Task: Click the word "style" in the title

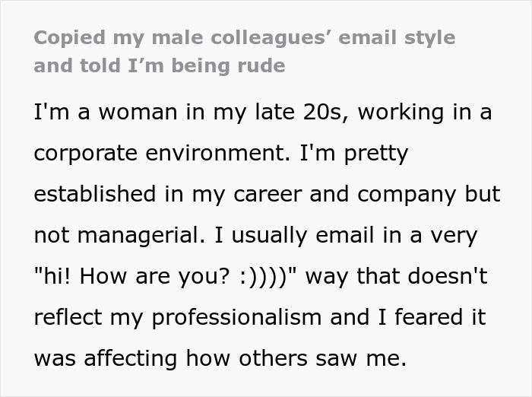Action: click(428, 37)
